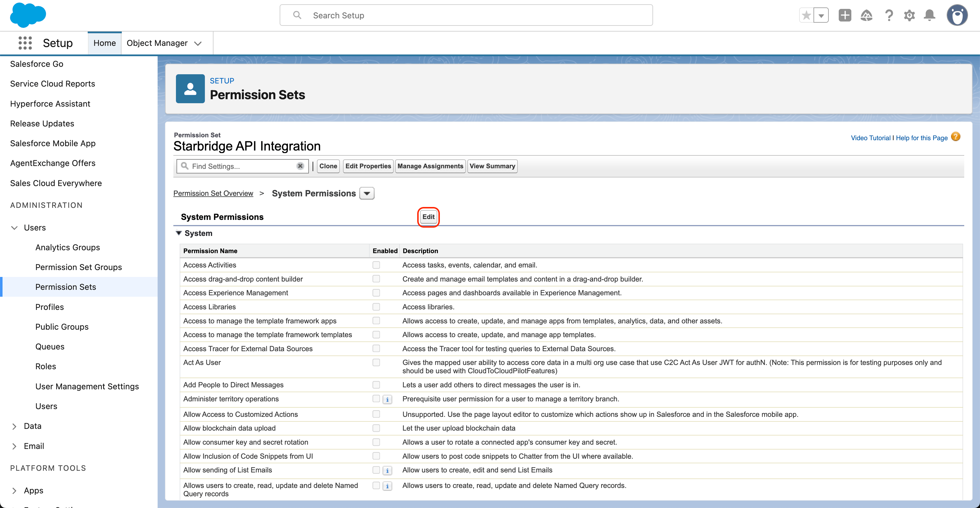980x508 pixels.
Task: Switch to the Object Manager tab
Action: click(157, 43)
